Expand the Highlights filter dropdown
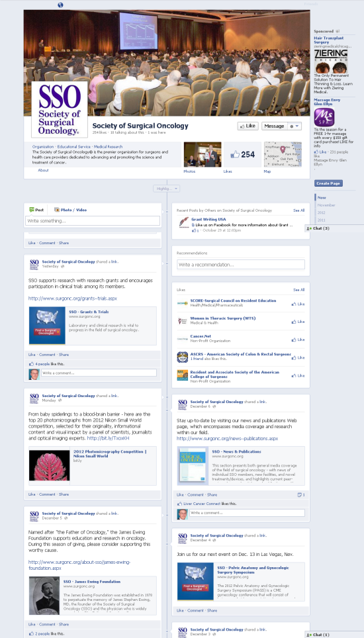The image size is (364, 638). click(x=166, y=189)
